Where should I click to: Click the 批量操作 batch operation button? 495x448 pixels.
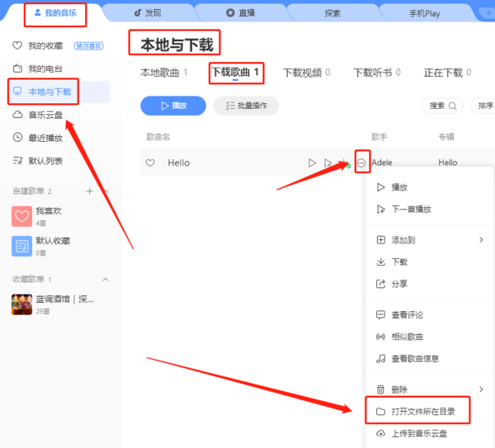pos(246,106)
